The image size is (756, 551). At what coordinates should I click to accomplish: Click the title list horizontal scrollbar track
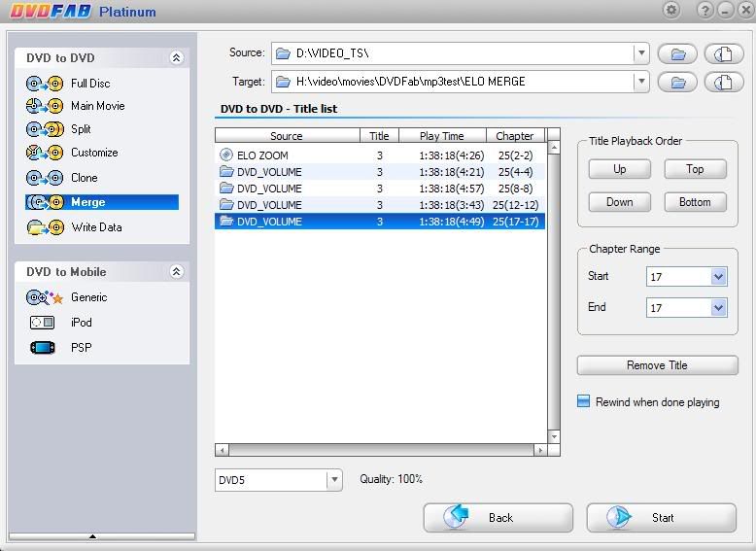(381, 450)
